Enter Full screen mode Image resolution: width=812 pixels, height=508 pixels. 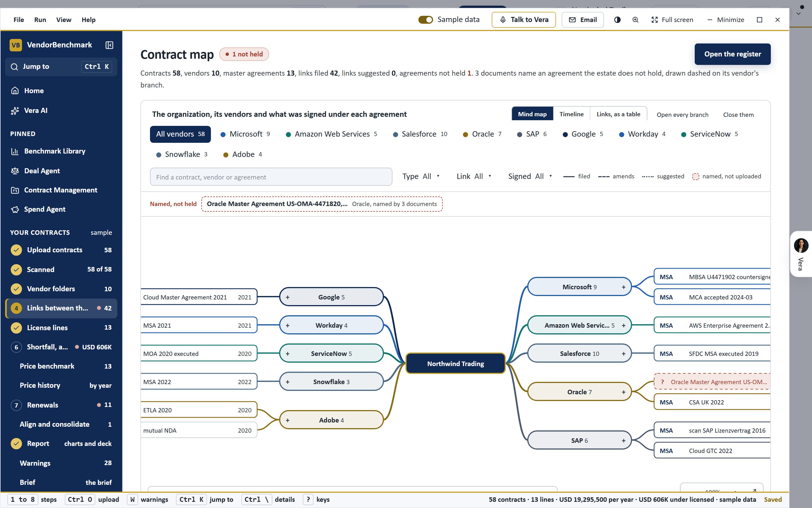coord(672,20)
